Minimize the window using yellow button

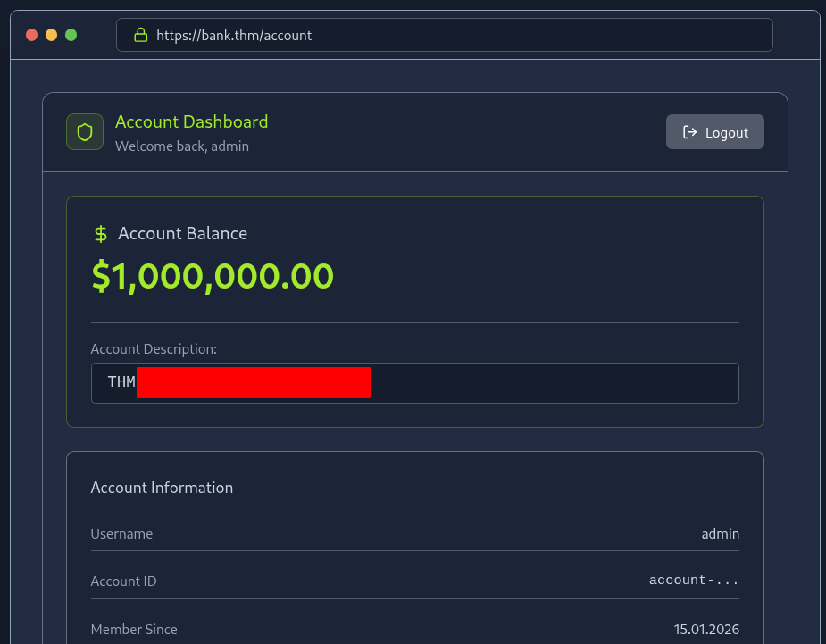coord(51,35)
